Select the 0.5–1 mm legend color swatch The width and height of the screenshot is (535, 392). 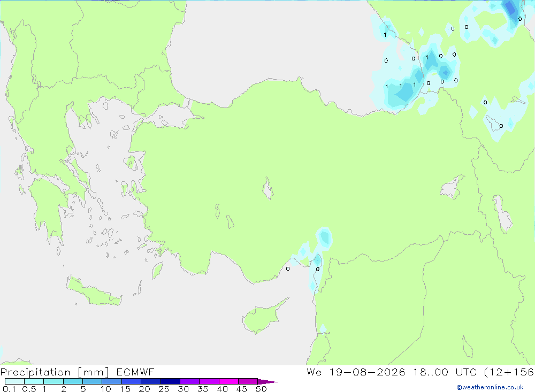click(34, 381)
